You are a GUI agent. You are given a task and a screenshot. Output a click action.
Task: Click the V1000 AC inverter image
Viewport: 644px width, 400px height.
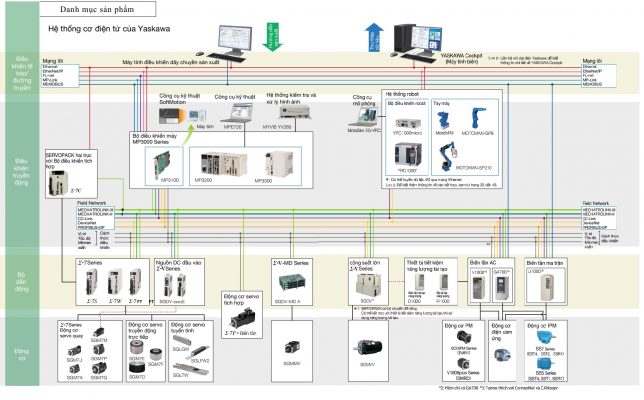tap(479, 288)
